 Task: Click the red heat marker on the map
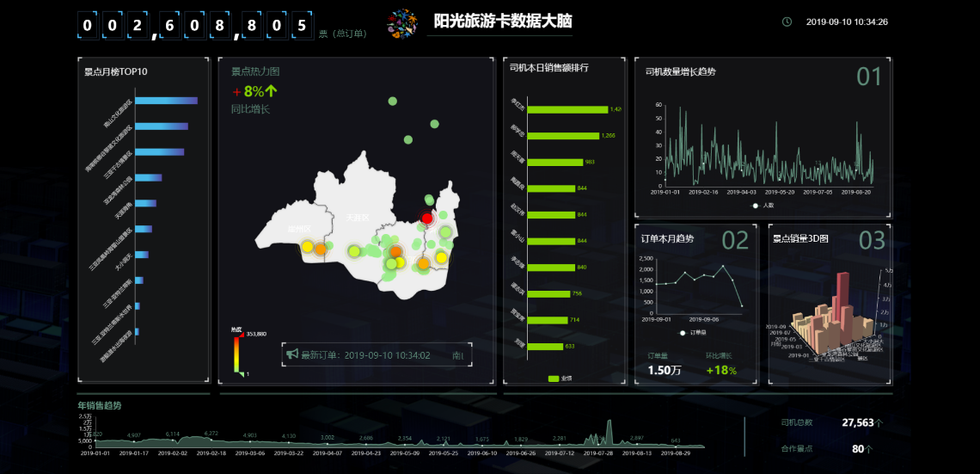tap(427, 219)
